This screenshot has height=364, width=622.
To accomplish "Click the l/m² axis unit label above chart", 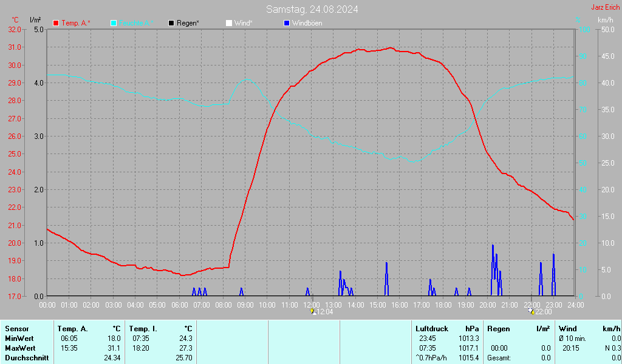I will click(x=35, y=20).
